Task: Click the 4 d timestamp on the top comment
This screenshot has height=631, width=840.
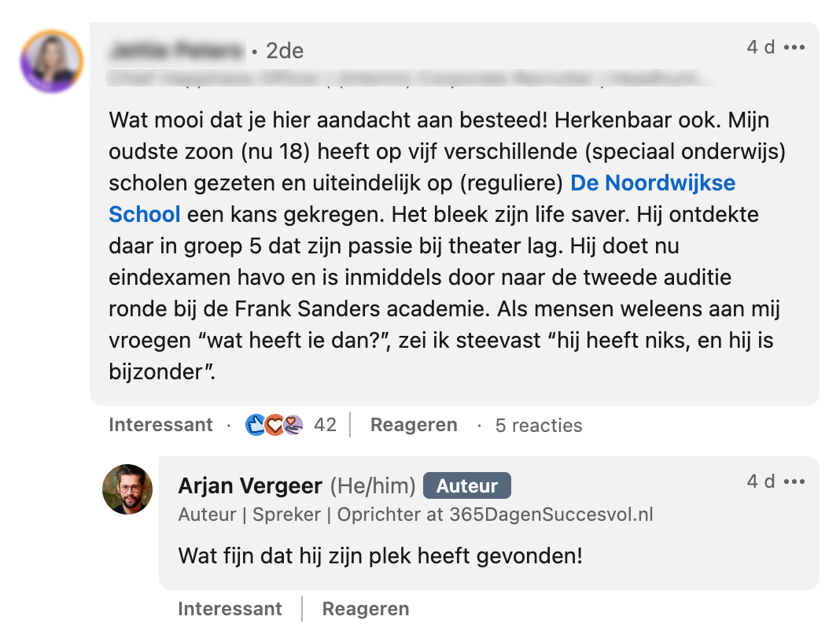Action: coord(760,47)
